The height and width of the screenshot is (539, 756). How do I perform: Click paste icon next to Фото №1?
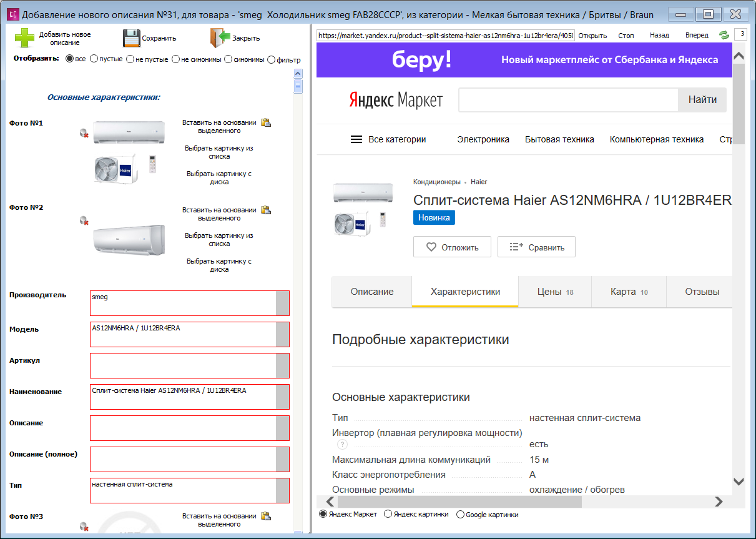click(265, 122)
